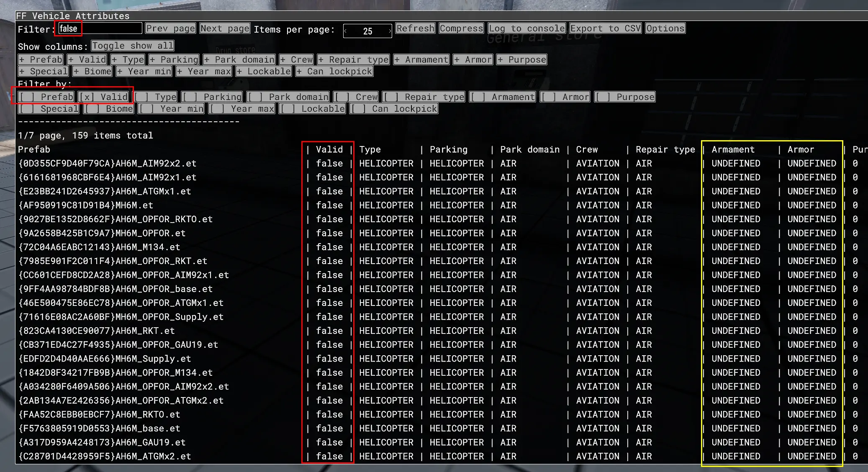The height and width of the screenshot is (472, 868).
Task: Click the Refresh button
Action: (x=415, y=28)
